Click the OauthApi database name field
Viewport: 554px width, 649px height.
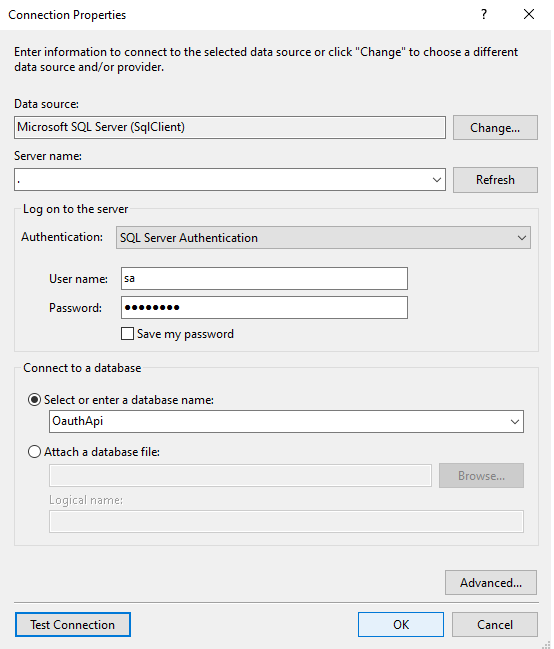tap(278, 421)
